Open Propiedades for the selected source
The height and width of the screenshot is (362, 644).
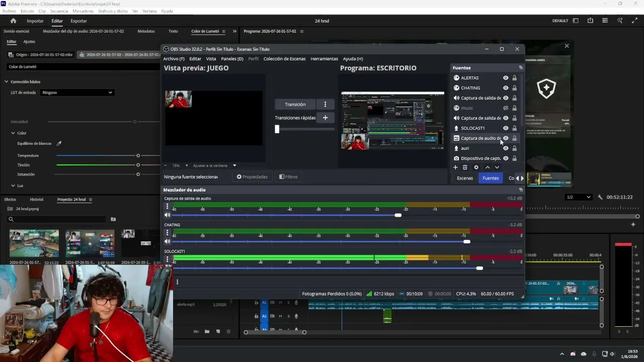(x=252, y=177)
